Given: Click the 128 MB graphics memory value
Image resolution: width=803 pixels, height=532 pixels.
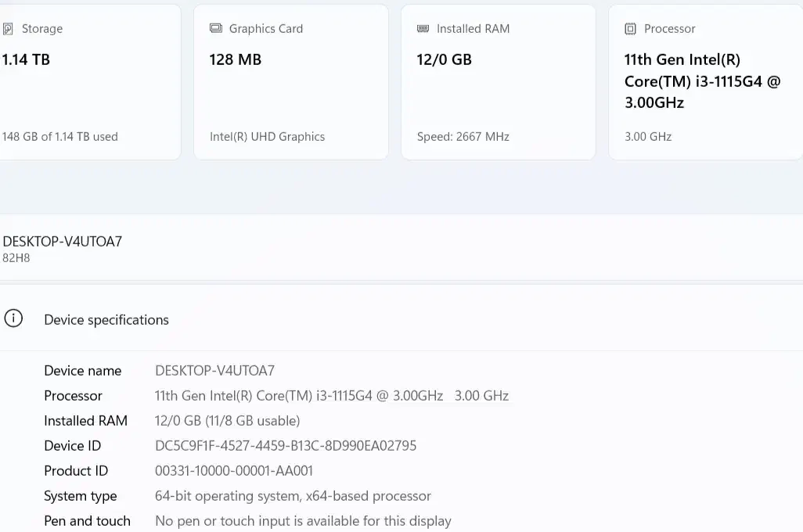Looking at the screenshot, I should tap(236, 60).
